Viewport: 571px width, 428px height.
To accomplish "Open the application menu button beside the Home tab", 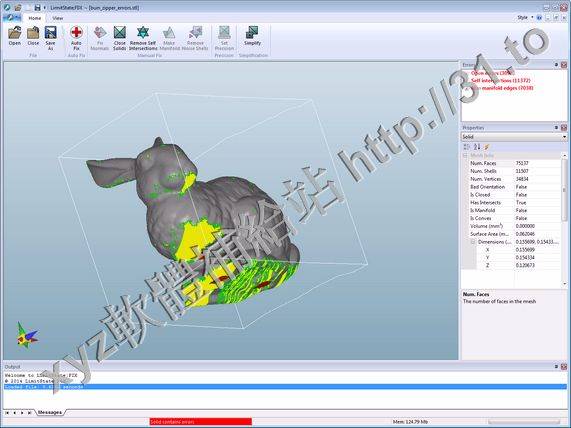I will [12, 17].
